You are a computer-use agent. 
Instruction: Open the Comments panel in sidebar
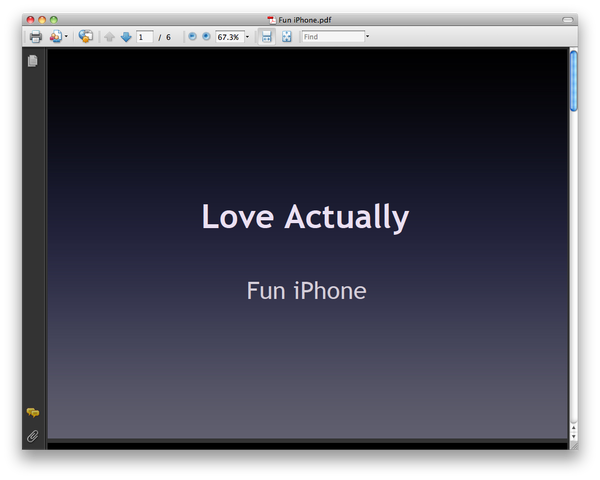pyautogui.click(x=33, y=413)
